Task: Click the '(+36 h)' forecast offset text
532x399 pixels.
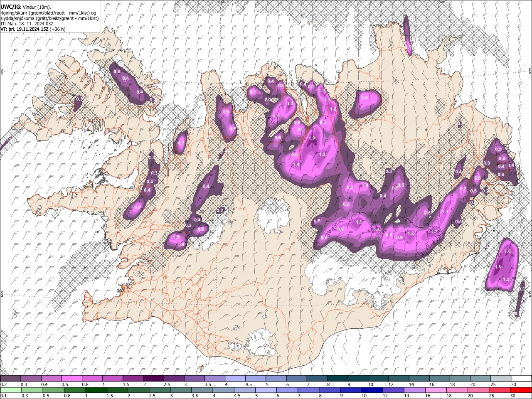Action: click(57, 30)
